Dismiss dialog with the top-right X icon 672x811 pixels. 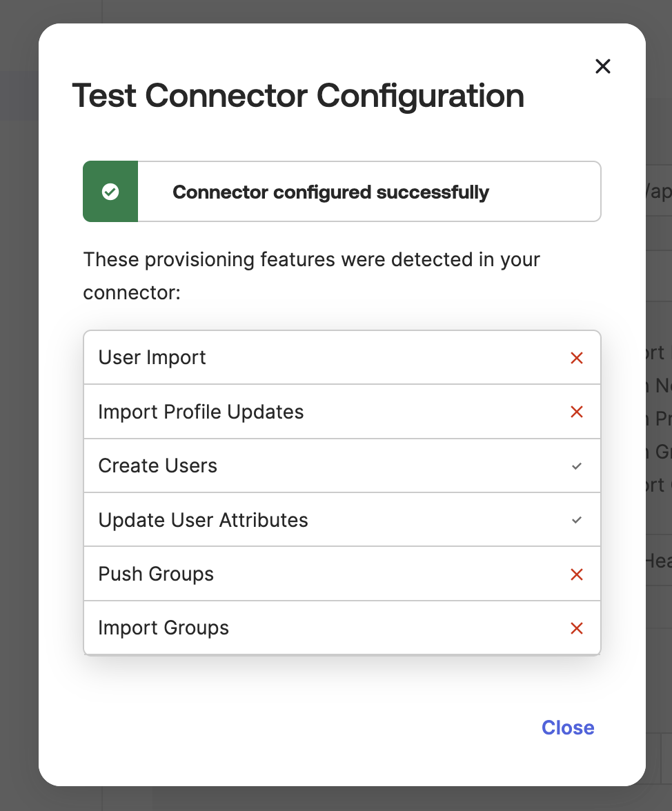(x=603, y=66)
